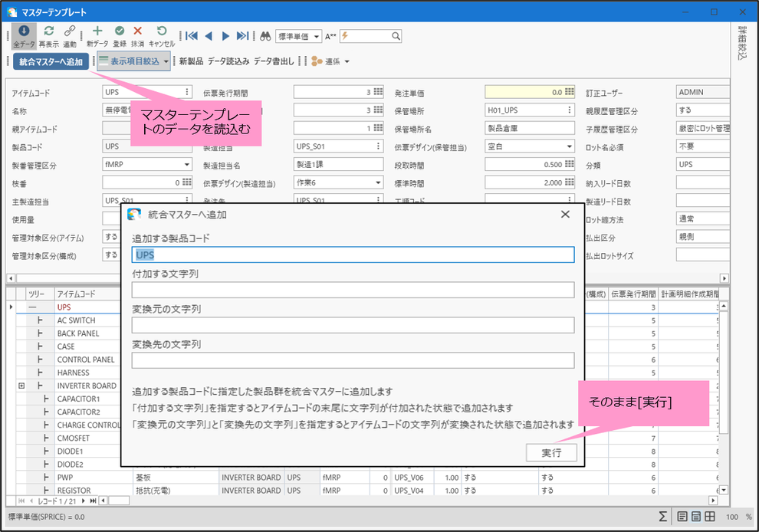Click the 保管場所名 製品倉庫 field
The height and width of the screenshot is (532, 759).
530,128
